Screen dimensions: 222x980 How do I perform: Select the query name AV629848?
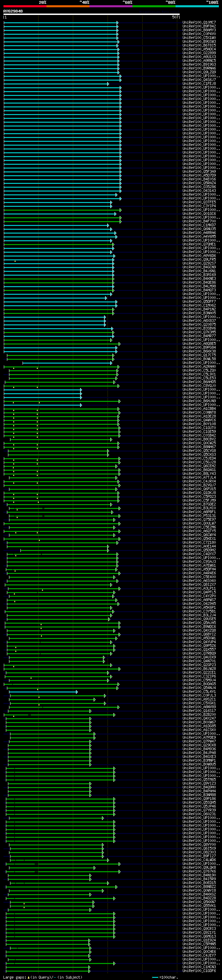point(13,11)
